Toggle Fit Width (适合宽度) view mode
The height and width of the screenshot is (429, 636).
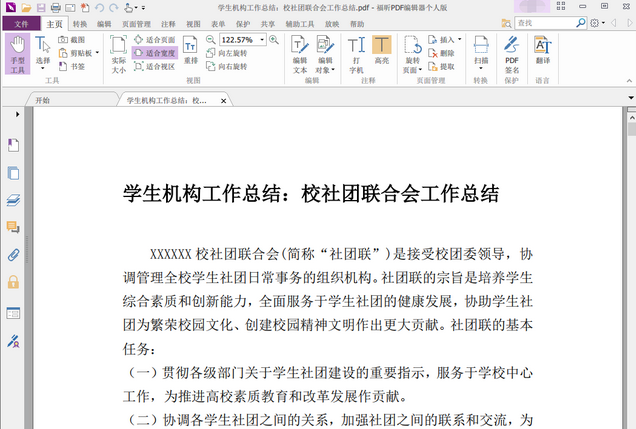coord(155,53)
